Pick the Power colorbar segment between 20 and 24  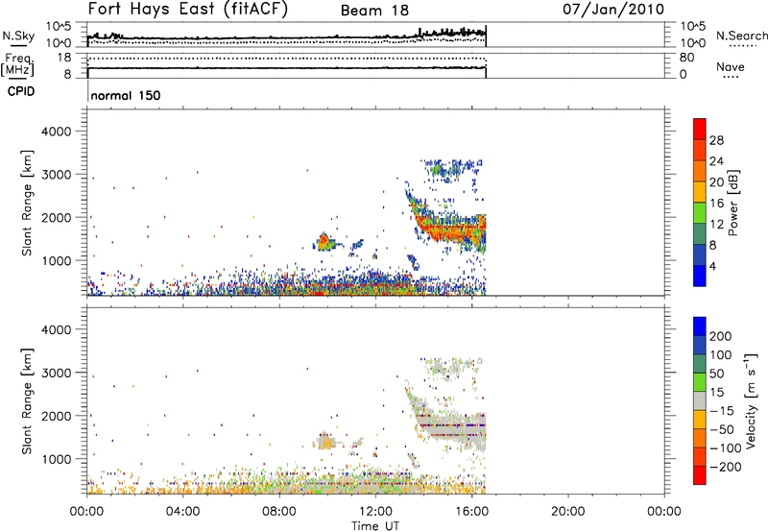tap(700, 171)
